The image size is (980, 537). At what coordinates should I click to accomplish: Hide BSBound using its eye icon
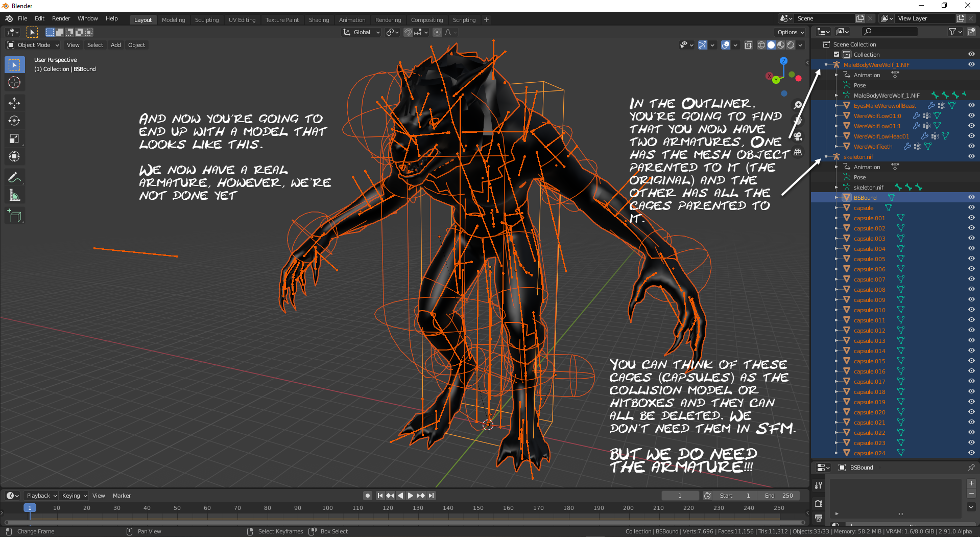click(971, 197)
